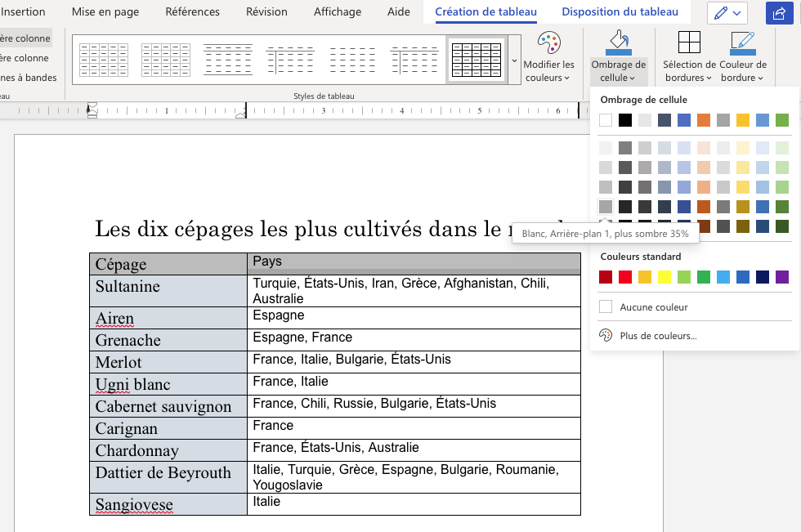
Task: Open the Références tab
Action: click(193, 11)
